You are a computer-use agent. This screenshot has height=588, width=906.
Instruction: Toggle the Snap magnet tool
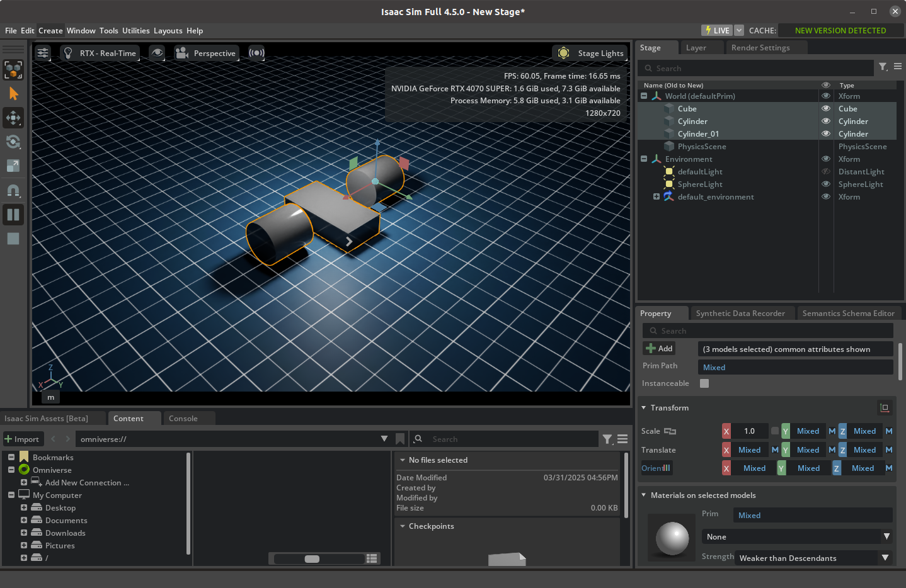pyautogui.click(x=13, y=190)
